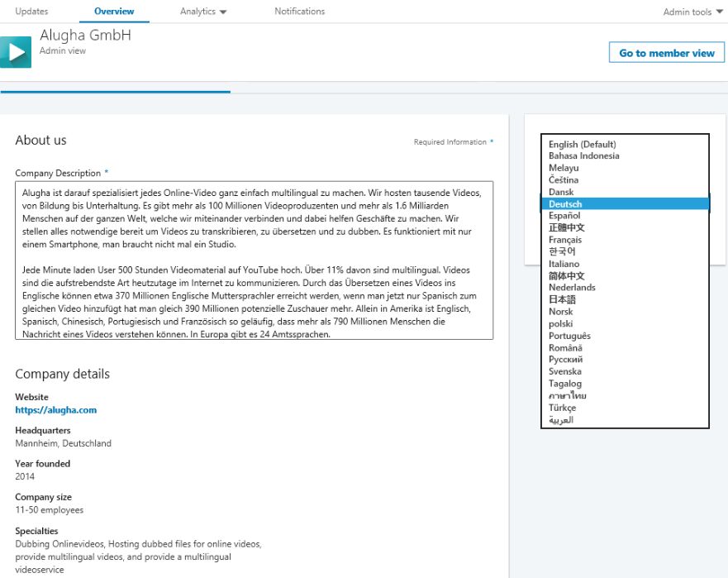Image resolution: width=728 pixels, height=578 pixels.
Task: Select Română from the language list
Action: point(625,347)
